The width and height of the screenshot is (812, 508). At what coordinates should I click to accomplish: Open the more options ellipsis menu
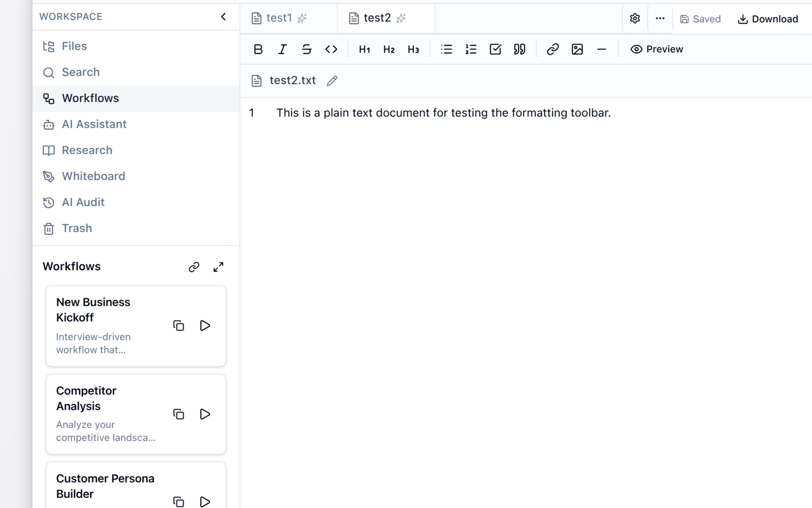(x=660, y=19)
